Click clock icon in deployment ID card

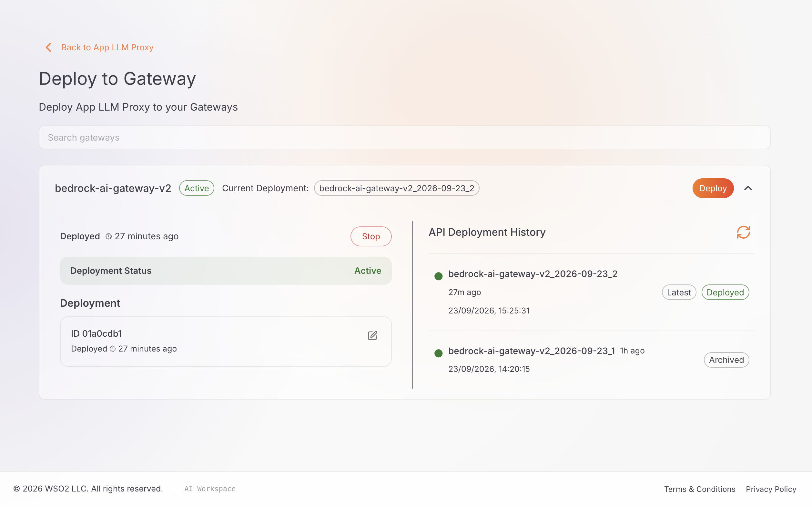pyautogui.click(x=113, y=349)
